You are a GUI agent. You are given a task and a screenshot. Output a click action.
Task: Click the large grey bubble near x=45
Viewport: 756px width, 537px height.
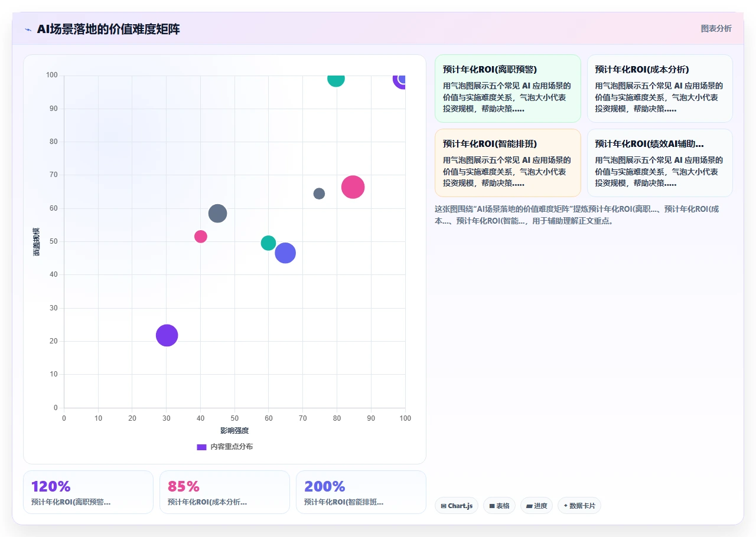tap(218, 214)
